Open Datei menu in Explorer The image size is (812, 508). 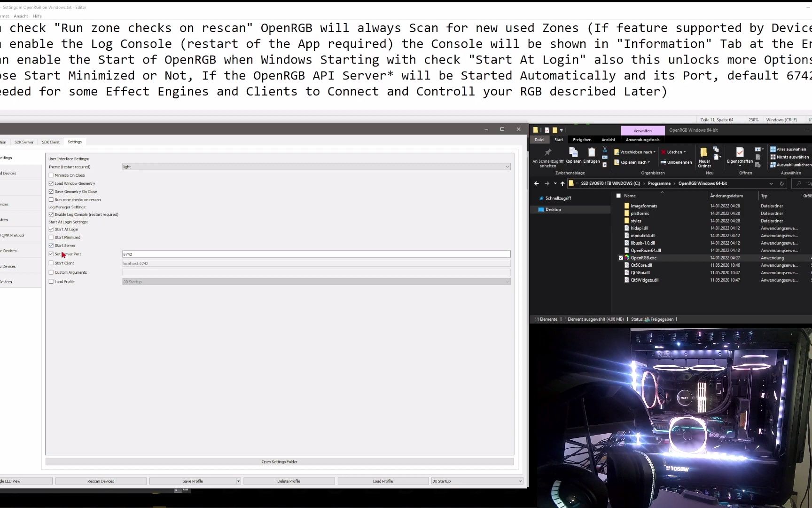click(x=539, y=140)
